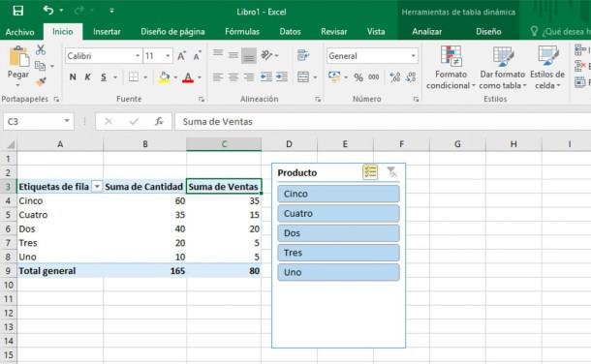Screen dimensions: 591x364
Task: Click formula bar with Suma de Ventas
Action: (x=383, y=122)
